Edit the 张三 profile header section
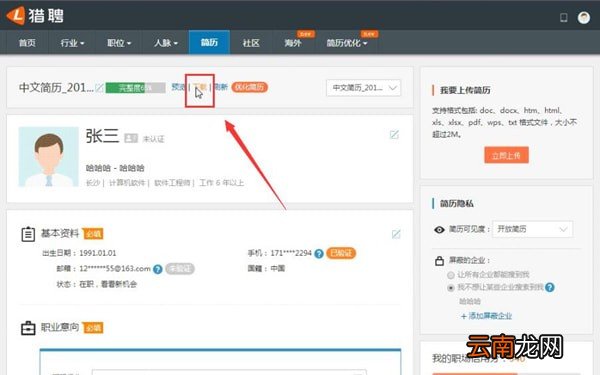 click(394, 135)
